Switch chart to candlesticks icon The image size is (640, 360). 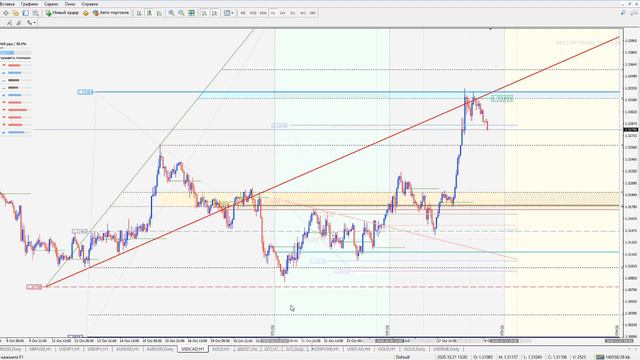coord(149,13)
